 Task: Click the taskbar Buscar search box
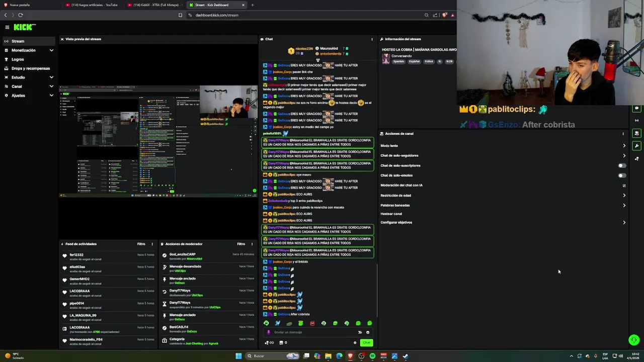click(273, 356)
